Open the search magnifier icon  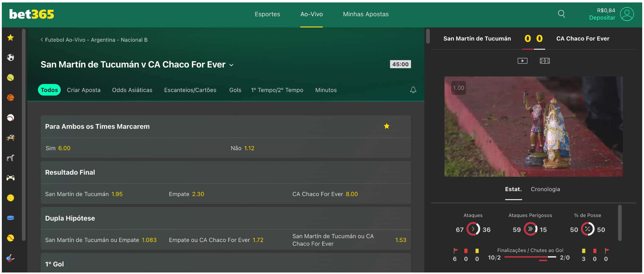tap(561, 14)
